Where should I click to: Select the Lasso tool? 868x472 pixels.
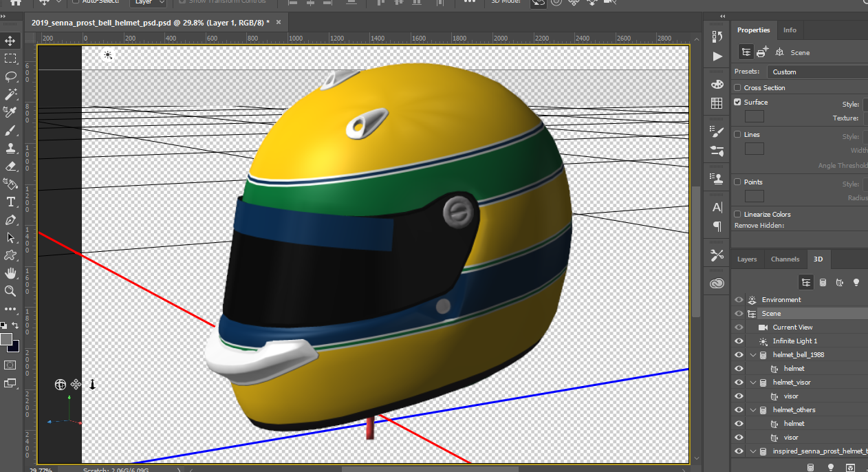coord(10,76)
